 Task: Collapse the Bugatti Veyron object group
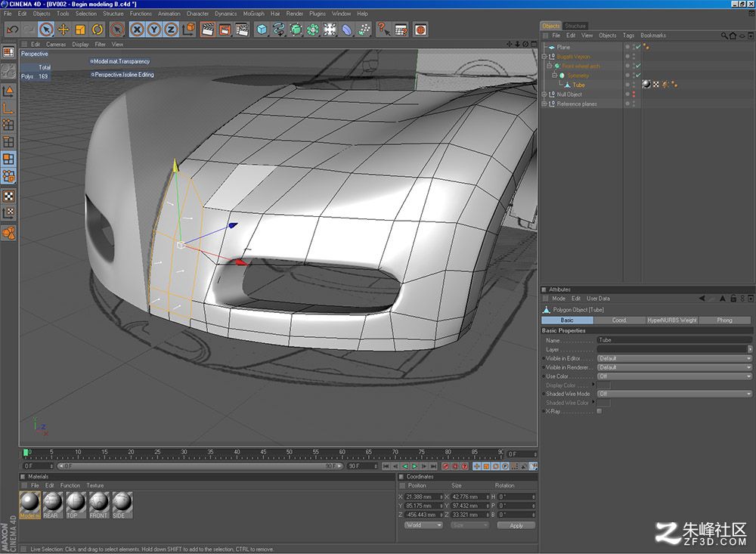544,57
